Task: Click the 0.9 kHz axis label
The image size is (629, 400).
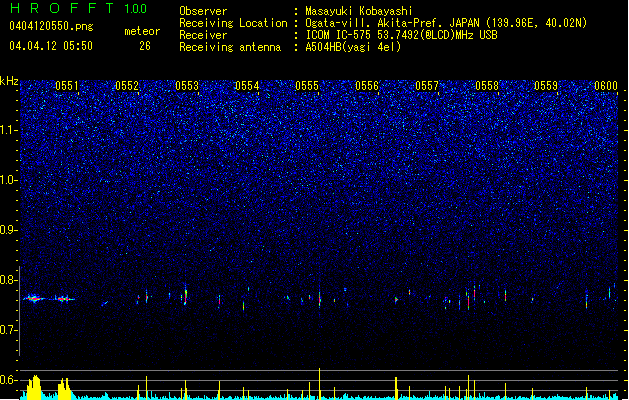Action: (x=8, y=230)
